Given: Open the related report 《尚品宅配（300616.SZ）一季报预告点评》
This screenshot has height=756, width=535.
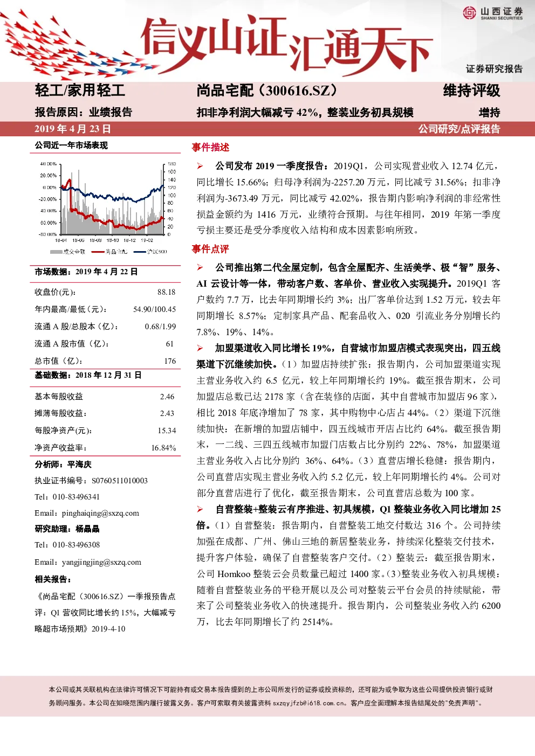Looking at the screenshot, I should coord(105,612).
